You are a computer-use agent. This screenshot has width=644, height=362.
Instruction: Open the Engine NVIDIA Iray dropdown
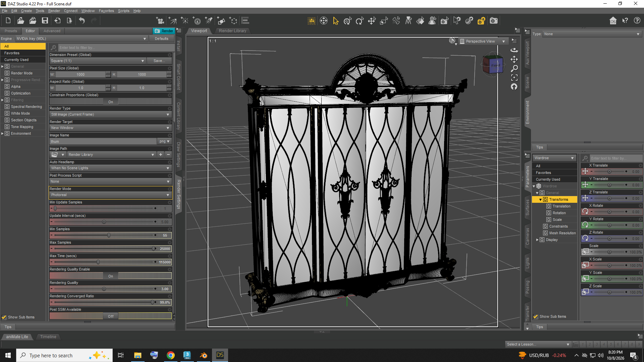pyautogui.click(x=82, y=39)
